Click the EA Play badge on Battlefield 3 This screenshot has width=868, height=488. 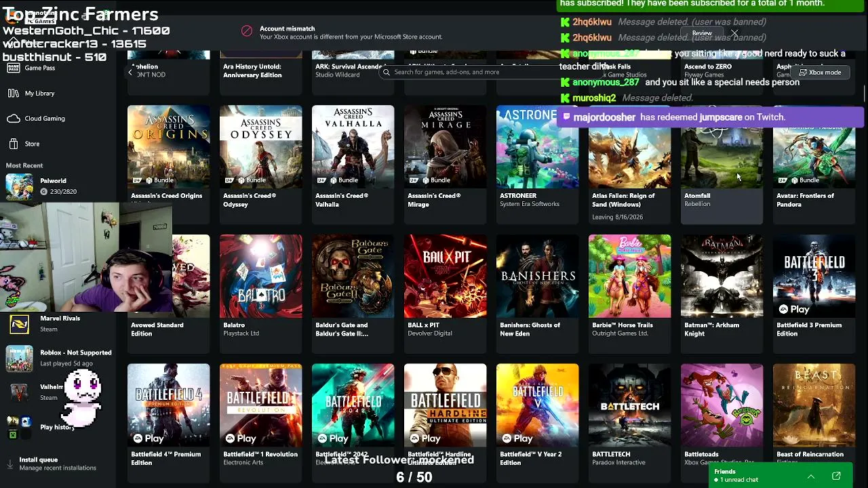[795, 309]
